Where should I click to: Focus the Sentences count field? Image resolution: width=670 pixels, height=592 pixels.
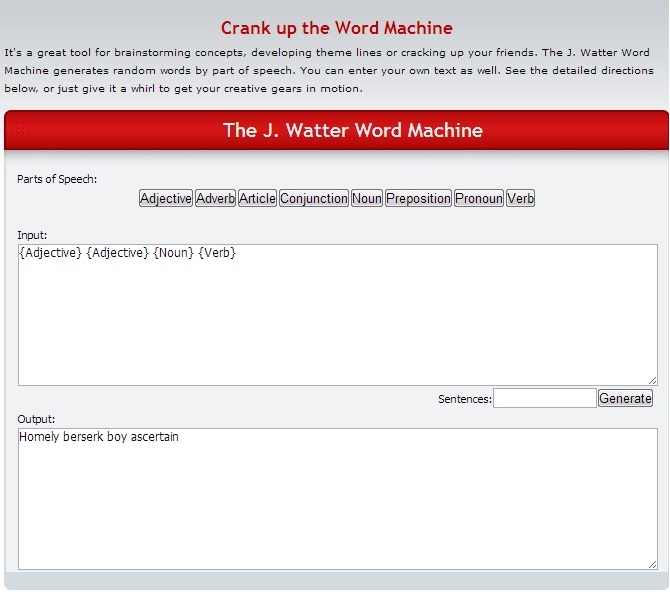[545, 398]
